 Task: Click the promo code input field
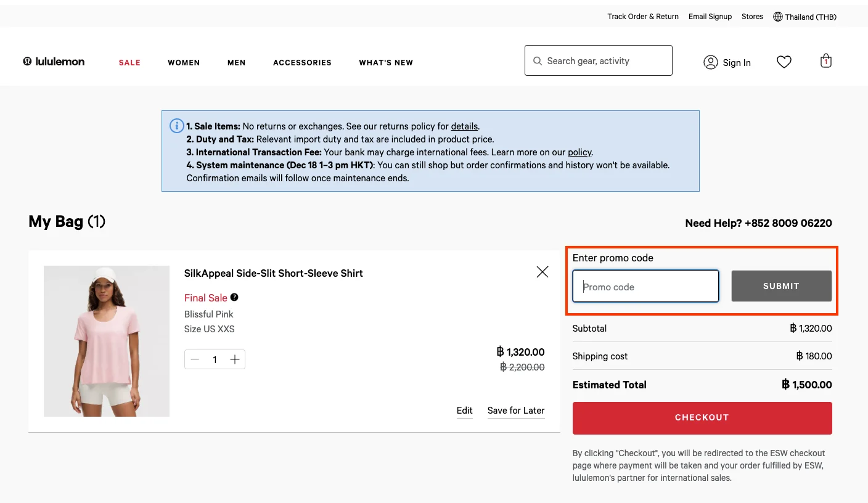[x=645, y=286]
